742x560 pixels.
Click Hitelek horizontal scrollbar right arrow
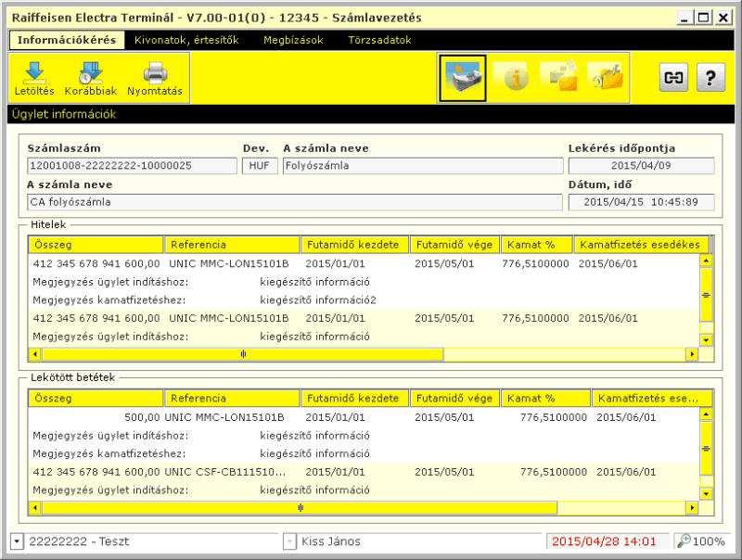692,354
